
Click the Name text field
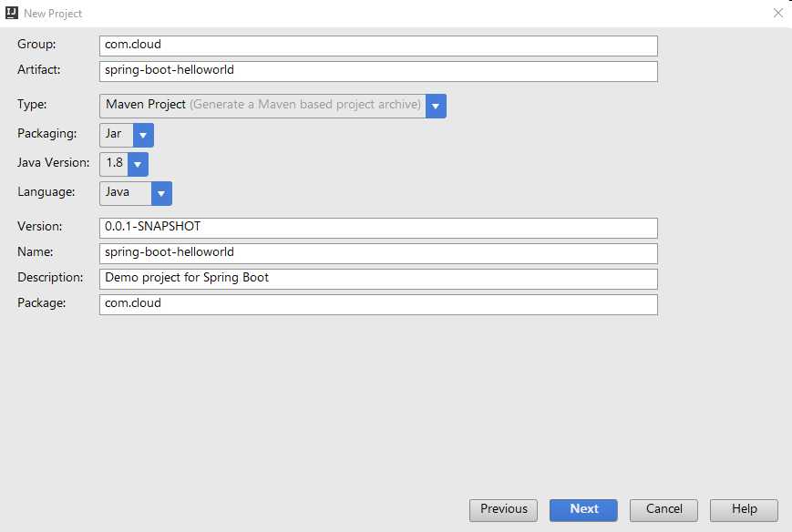[x=378, y=253]
